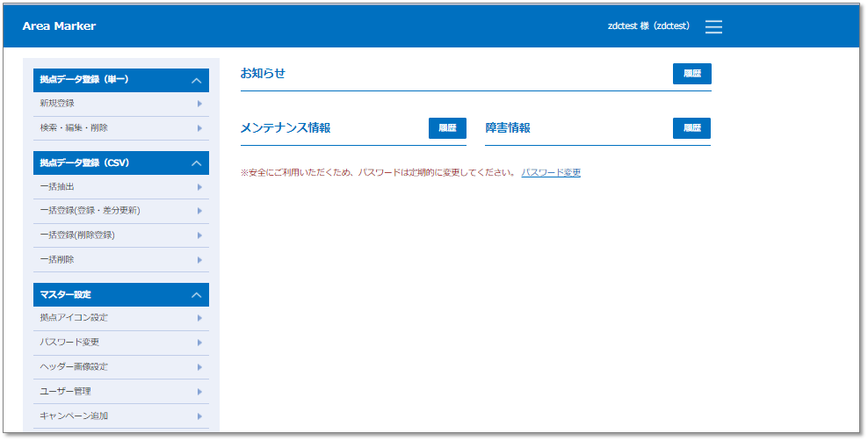Open ヘッダー画像設定 menu item
This screenshot has width=868, height=441.
tap(121, 367)
